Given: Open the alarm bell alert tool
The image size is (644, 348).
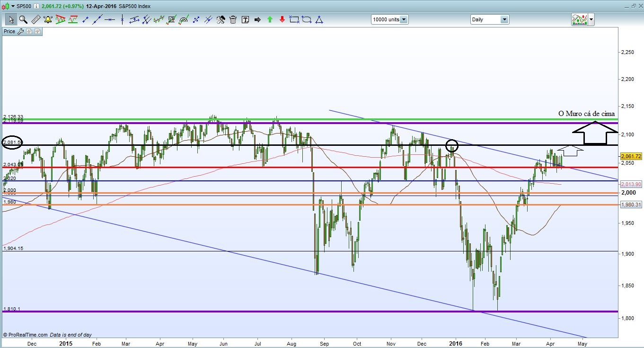Looking at the screenshot, I should (x=48, y=19).
